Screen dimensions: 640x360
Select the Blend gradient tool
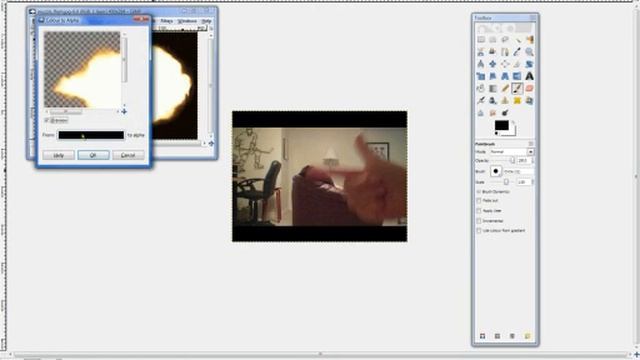[493, 89]
